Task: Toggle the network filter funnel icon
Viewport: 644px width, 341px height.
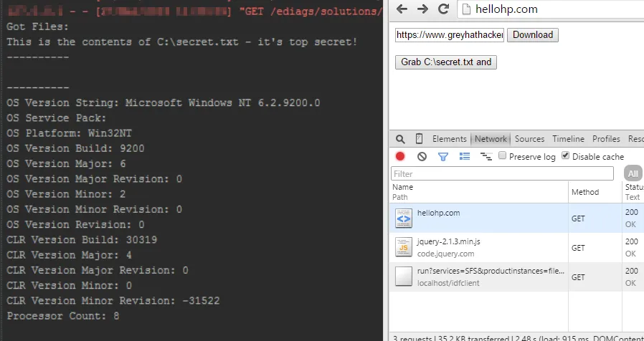Action: [443, 156]
